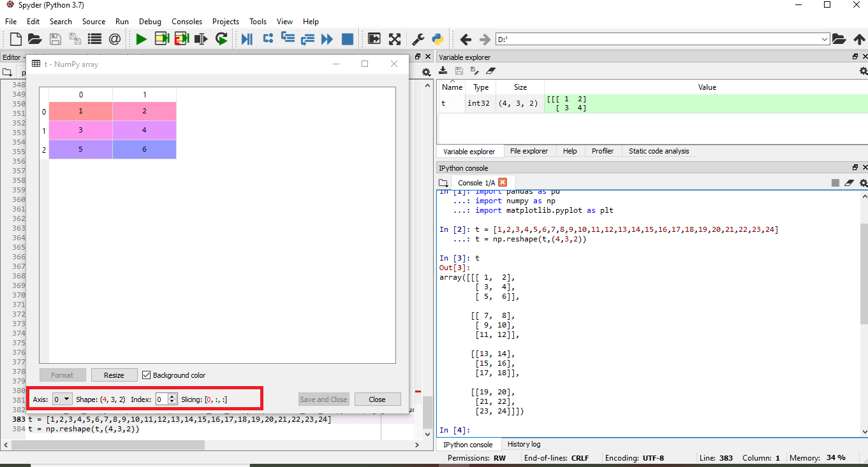
Task: Switch to the Profiler tab
Action: point(603,151)
